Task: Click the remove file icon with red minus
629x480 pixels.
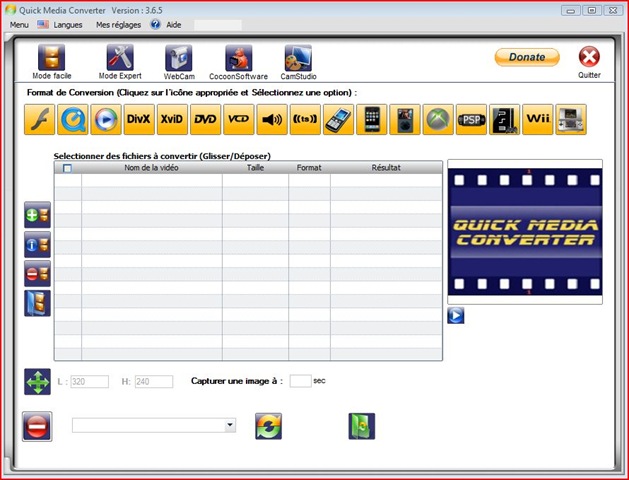Action: (x=37, y=273)
